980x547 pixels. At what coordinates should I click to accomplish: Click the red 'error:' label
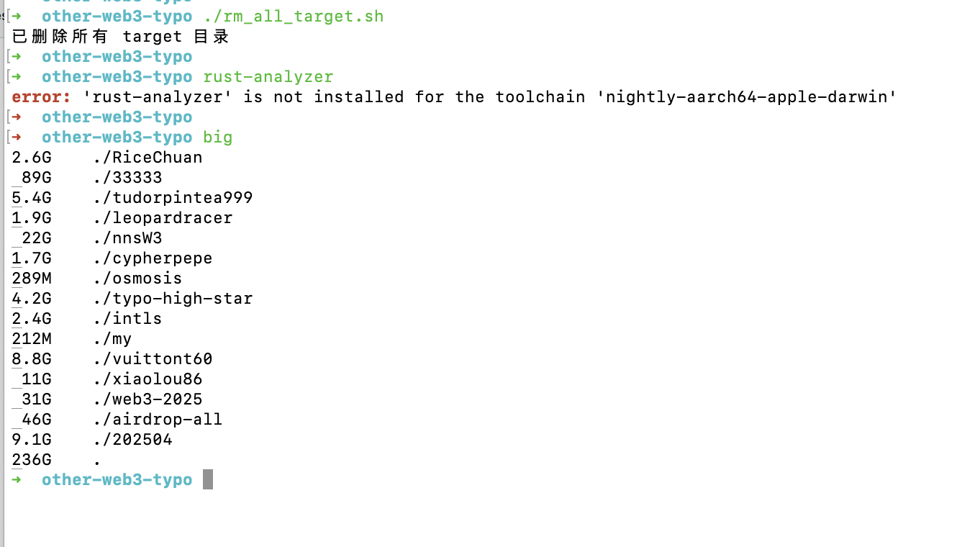[x=41, y=97]
